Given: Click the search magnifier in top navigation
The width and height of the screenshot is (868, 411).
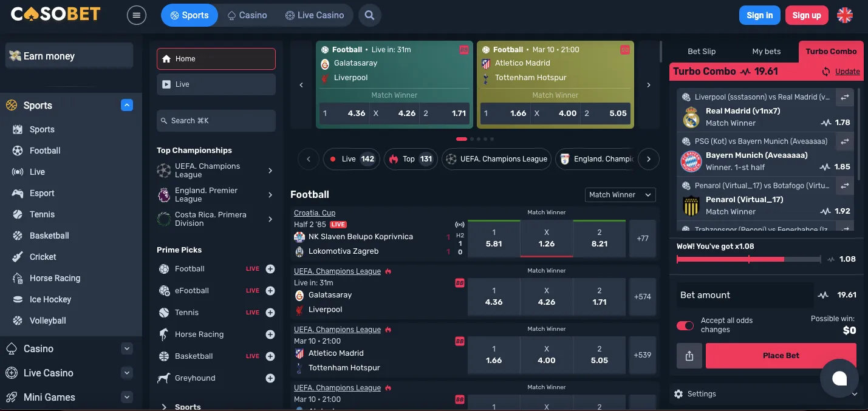Looking at the screenshot, I should coord(369,15).
